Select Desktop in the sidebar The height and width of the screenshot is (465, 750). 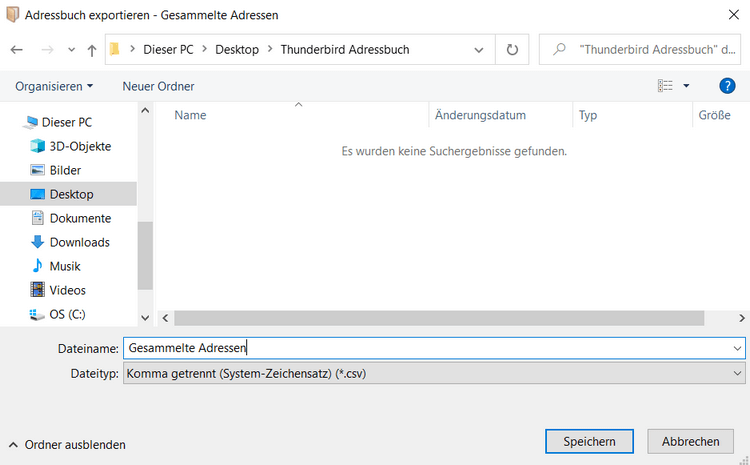coord(68,194)
